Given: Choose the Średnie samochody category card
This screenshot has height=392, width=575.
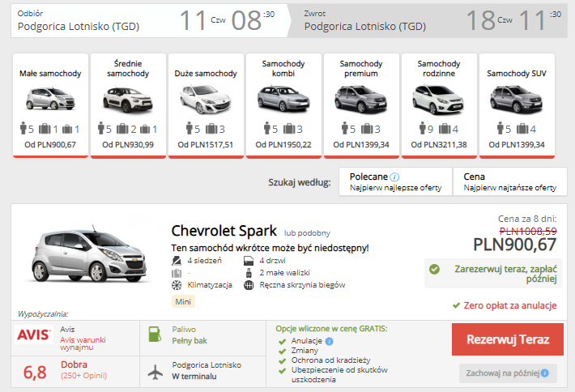Looking at the screenshot, I should (x=128, y=104).
